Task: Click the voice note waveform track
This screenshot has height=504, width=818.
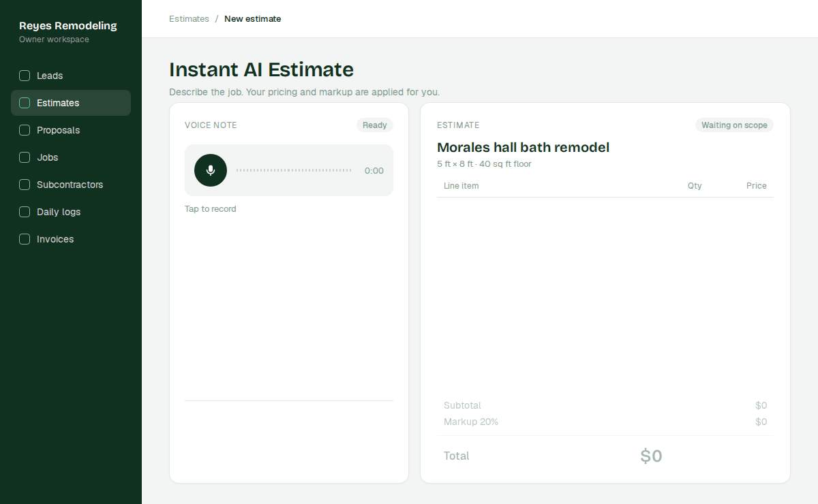Action: [294, 170]
